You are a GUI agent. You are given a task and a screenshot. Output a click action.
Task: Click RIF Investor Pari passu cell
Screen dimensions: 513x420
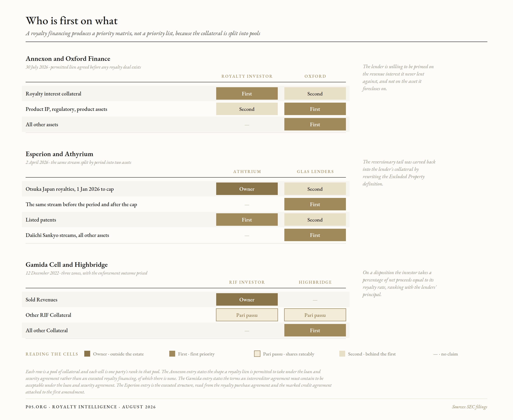tap(247, 315)
